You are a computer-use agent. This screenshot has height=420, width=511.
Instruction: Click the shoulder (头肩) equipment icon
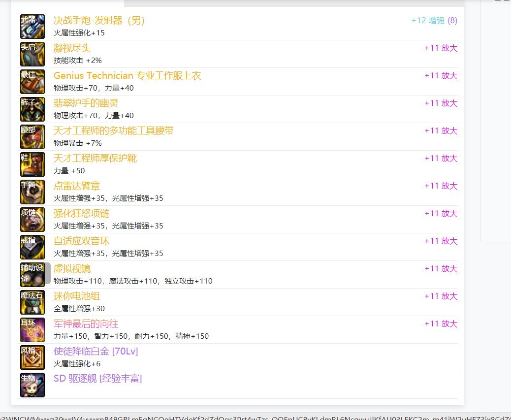(x=32, y=54)
